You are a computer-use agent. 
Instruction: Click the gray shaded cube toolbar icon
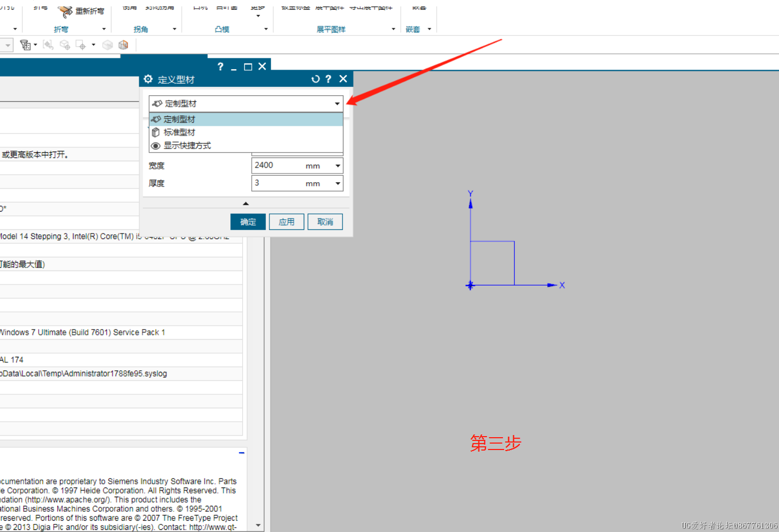tap(108, 45)
